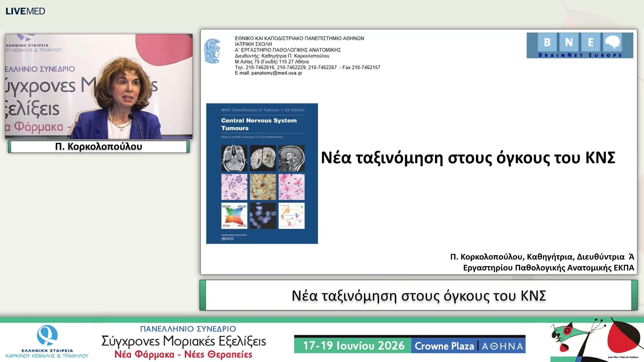Image resolution: width=644 pixels, height=362 pixels.
Task: Click the University of Athens Athena emblem
Action: click(212, 51)
